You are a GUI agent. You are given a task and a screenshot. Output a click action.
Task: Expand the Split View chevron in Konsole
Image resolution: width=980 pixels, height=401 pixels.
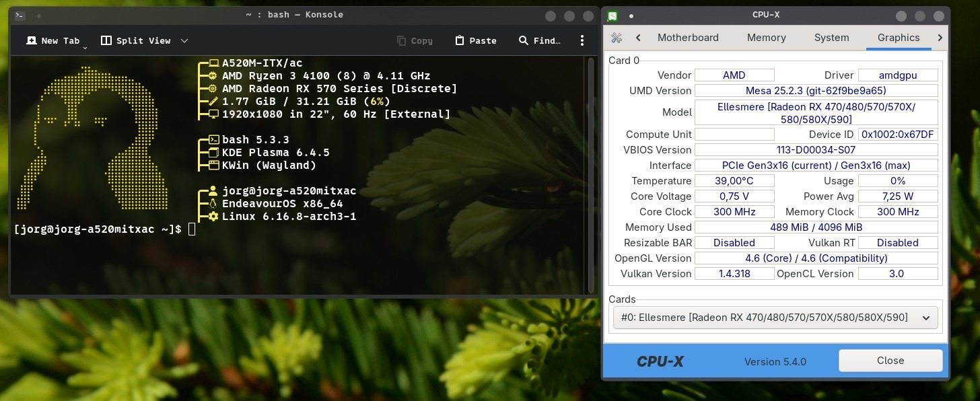pos(184,41)
